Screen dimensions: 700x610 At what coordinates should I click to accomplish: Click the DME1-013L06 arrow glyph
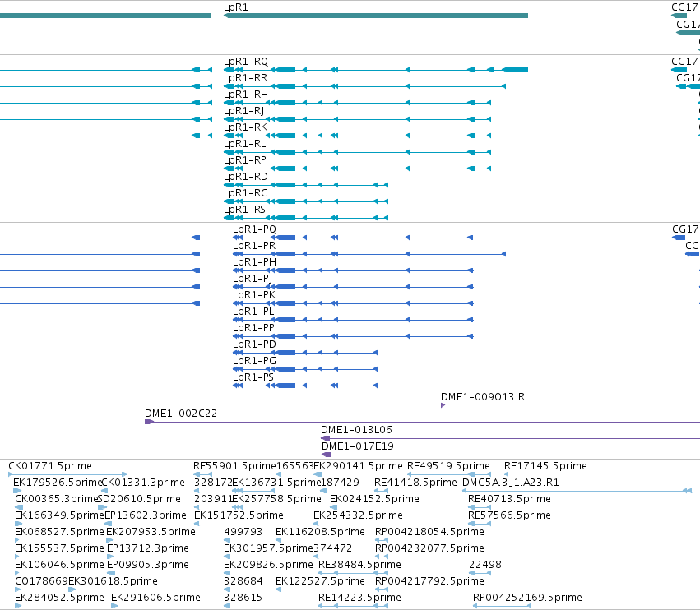(326, 438)
